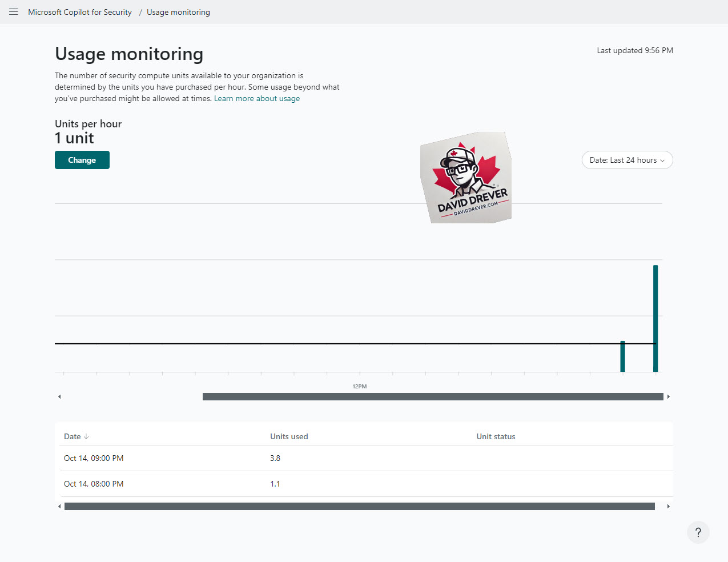Viewport: 728px width, 562px height.
Task: Select the Usage monitoring breadcrumb
Action: [178, 12]
